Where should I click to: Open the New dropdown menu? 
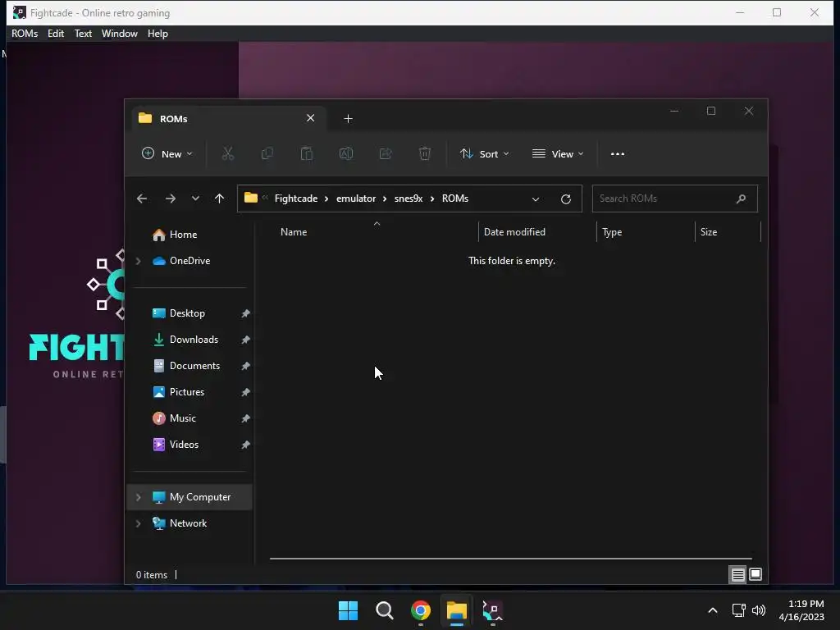[167, 153]
